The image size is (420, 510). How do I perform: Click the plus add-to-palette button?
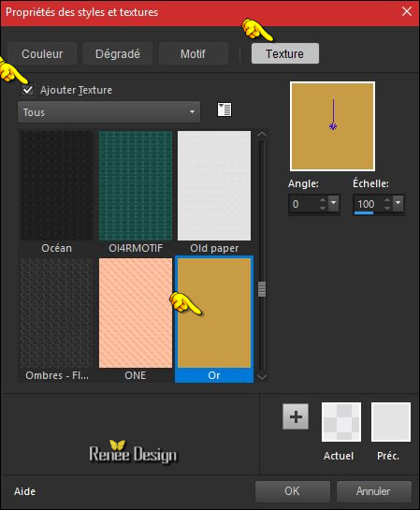click(296, 416)
